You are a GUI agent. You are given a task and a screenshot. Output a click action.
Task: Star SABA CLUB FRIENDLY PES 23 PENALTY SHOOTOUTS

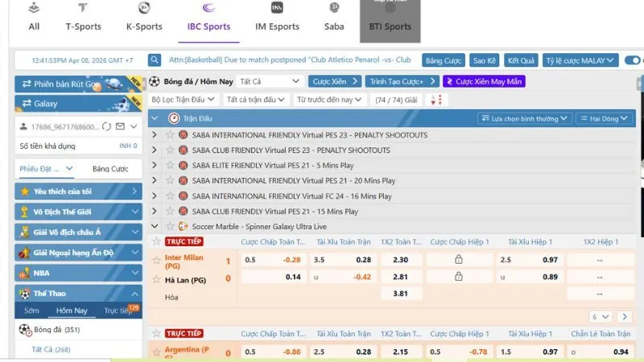pyautogui.click(x=170, y=150)
